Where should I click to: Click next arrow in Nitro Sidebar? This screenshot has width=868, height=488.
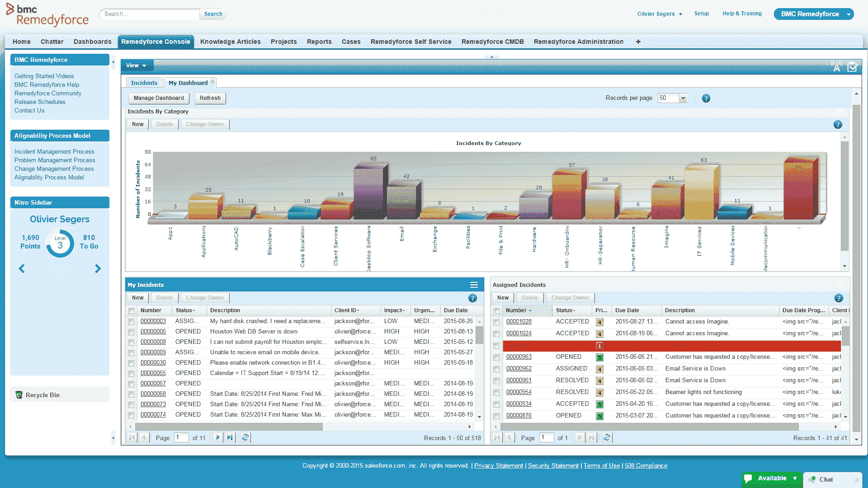click(x=98, y=269)
